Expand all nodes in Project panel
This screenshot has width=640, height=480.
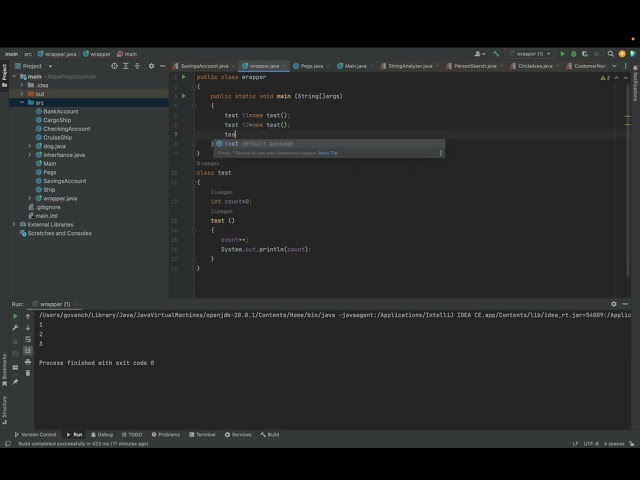tap(126, 66)
